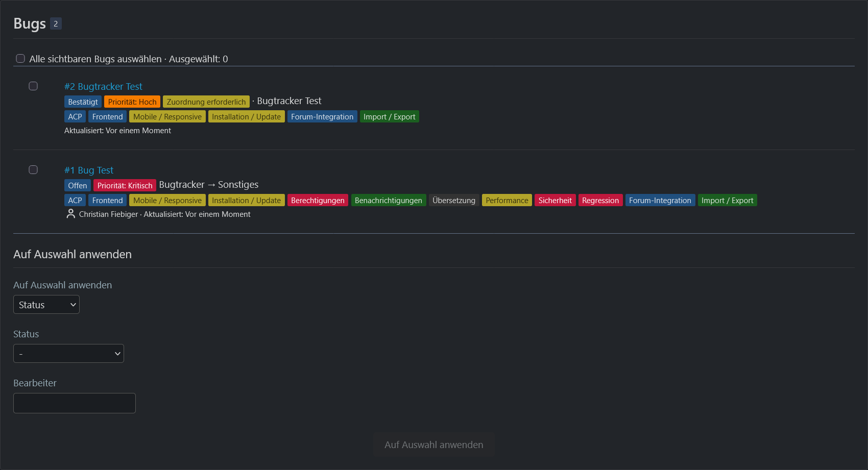Expand the Status selection dropdown showing dash
Viewport: 868px width, 470px height.
point(68,354)
